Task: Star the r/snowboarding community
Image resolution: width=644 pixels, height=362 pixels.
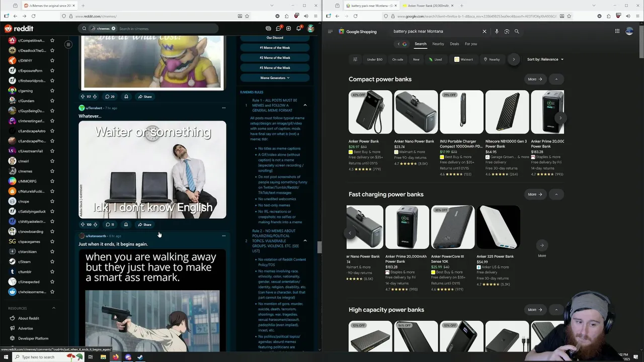Action: (x=52, y=232)
